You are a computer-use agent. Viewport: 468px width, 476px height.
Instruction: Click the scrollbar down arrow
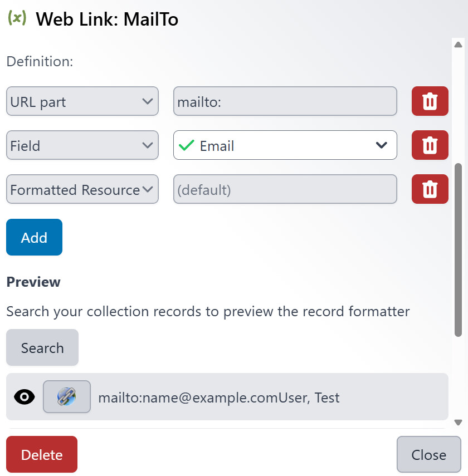point(458,422)
